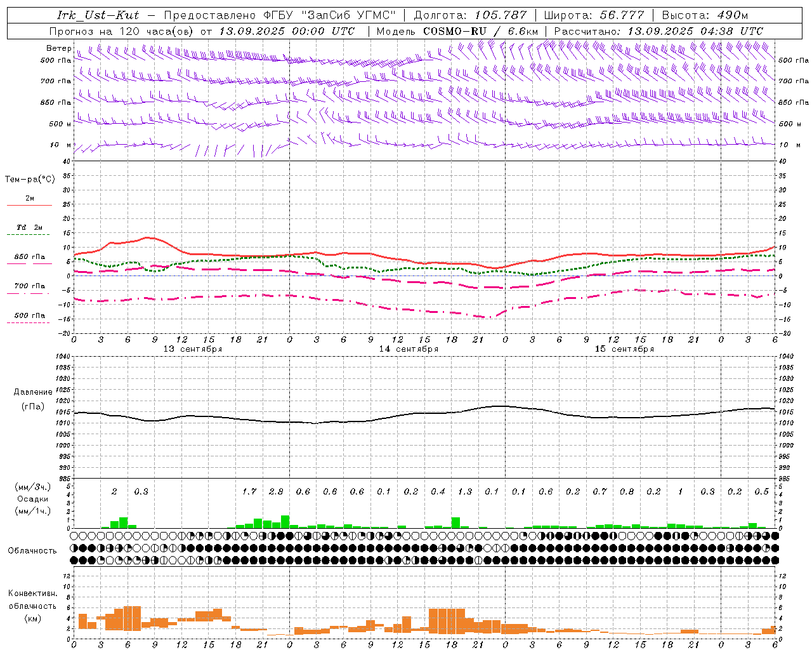The image size is (812, 650).
Task: Click the 3-hour precipitation value "1.7"
Action: [x=249, y=492]
